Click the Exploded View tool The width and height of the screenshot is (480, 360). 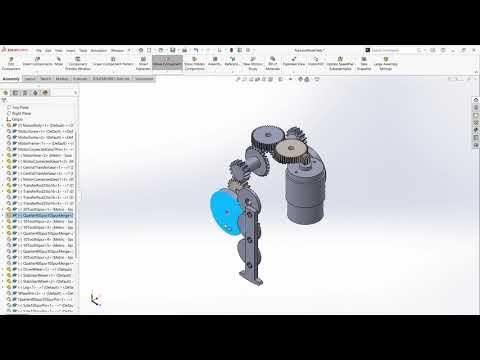click(x=294, y=62)
